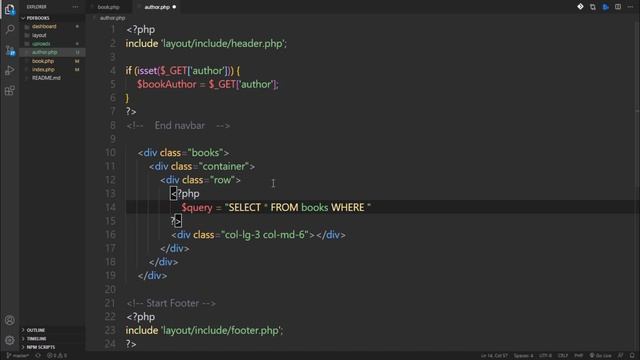Click div class "row" on line 12
This screenshot has height=360, width=640.
point(200,180)
